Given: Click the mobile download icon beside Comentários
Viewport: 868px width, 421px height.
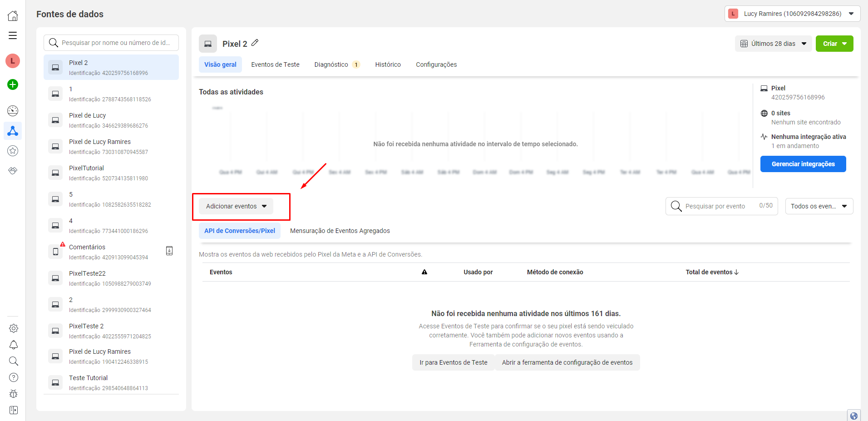Looking at the screenshot, I should point(169,251).
